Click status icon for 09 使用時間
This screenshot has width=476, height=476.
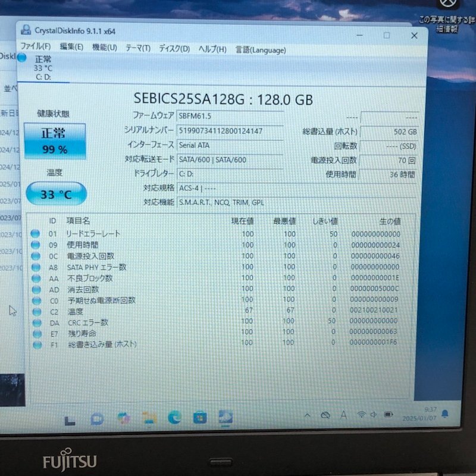pyautogui.click(x=36, y=245)
